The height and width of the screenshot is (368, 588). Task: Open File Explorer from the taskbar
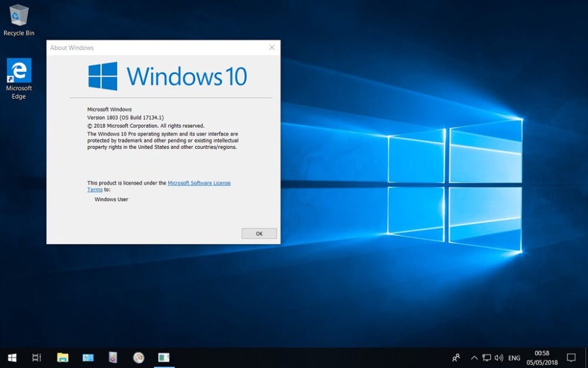tap(62, 357)
